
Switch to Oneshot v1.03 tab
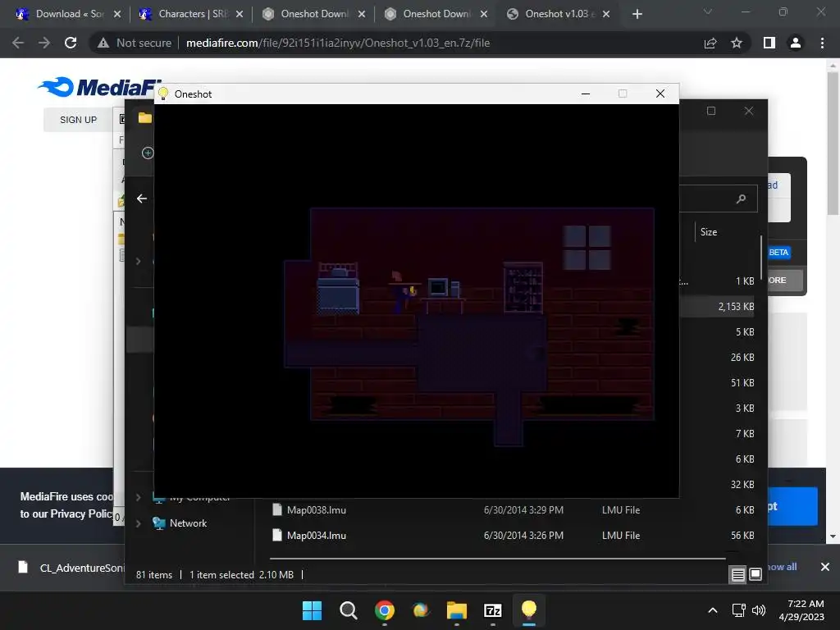[558, 14]
